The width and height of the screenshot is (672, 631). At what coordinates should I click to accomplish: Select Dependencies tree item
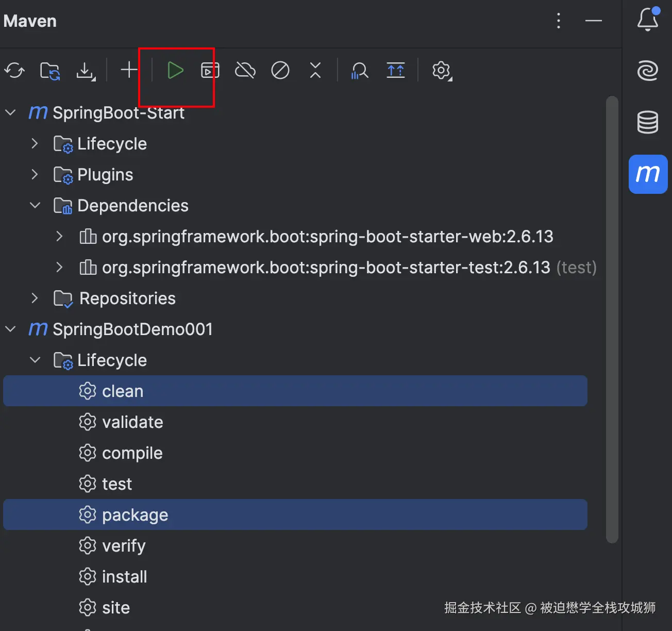coord(133,206)
